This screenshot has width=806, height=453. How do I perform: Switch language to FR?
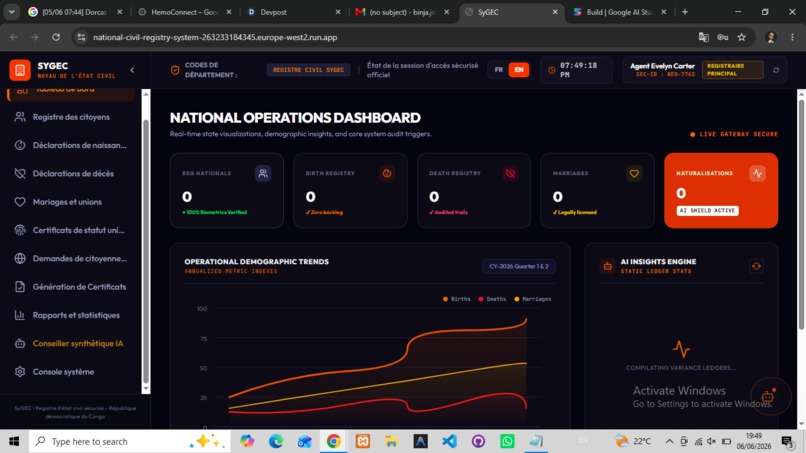499,70
